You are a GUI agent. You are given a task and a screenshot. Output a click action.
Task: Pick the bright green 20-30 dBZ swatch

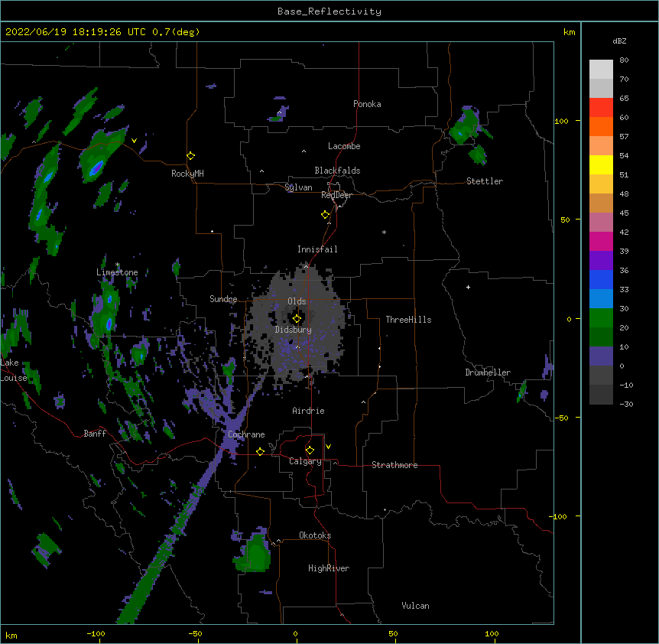(601, 318)
